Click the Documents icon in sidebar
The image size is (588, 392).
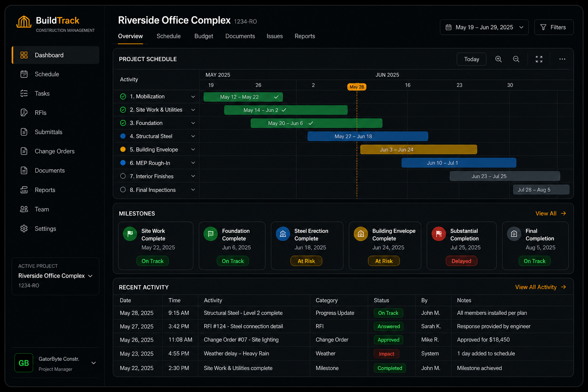click(x=24, y=170)
